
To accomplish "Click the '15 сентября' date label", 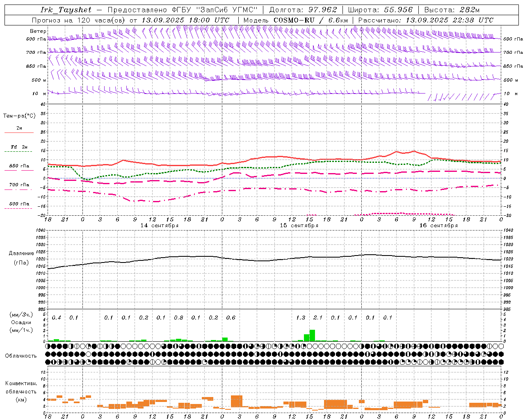I will point(299,226).
